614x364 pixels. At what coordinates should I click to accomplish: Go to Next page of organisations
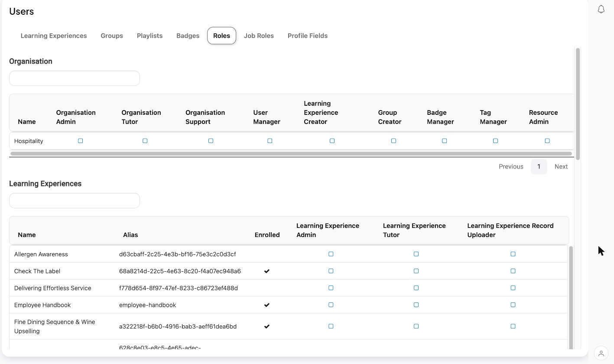click(561, 166)
